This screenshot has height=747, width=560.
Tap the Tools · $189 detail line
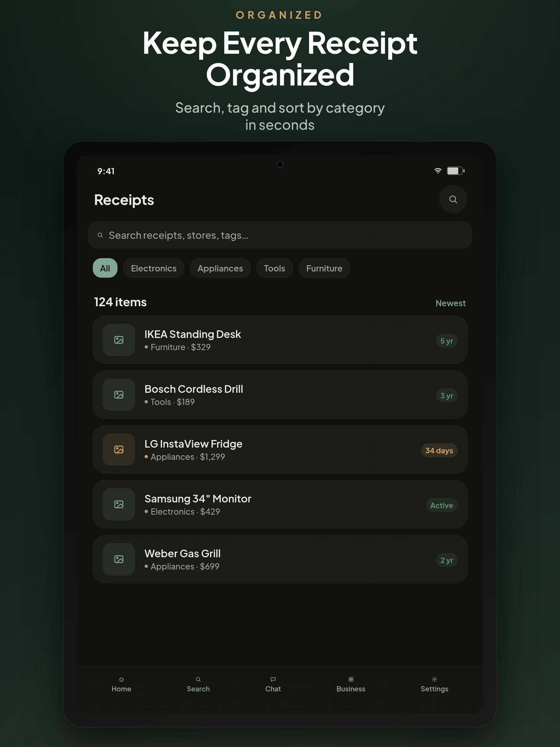[x=170, y=402]
